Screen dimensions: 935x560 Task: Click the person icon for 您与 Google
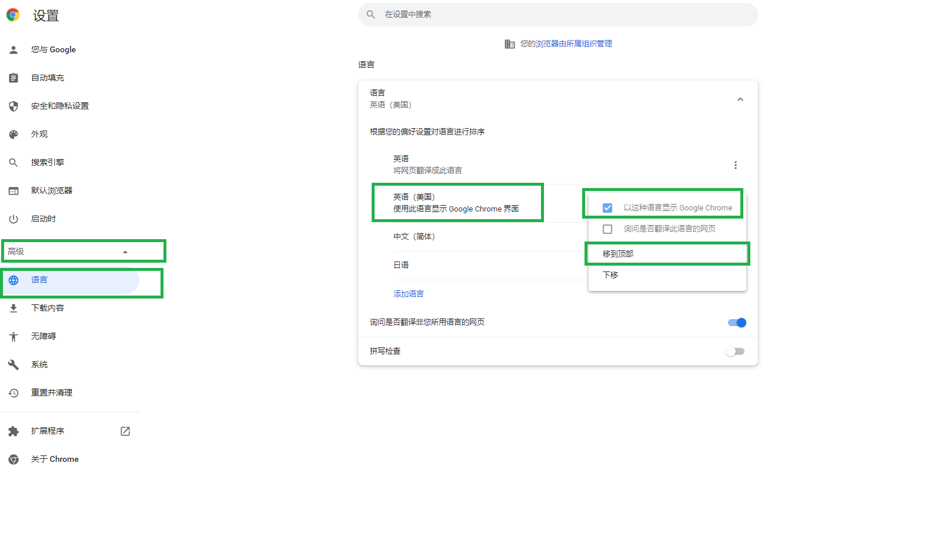pos(14,50)
